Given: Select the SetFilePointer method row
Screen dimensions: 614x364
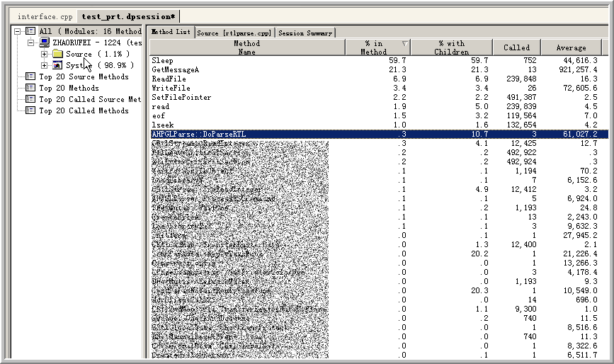Looking at the screenshot, I should click(379, 98).
